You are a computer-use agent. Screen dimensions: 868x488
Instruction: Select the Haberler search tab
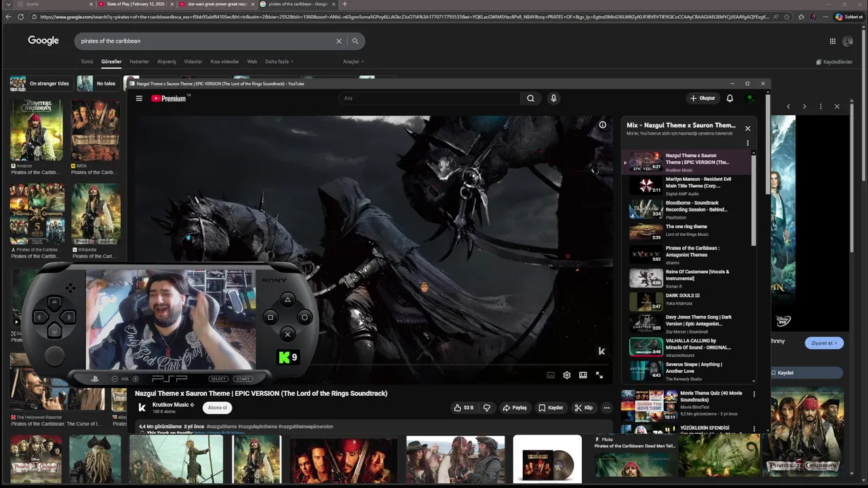pos(139,62)
